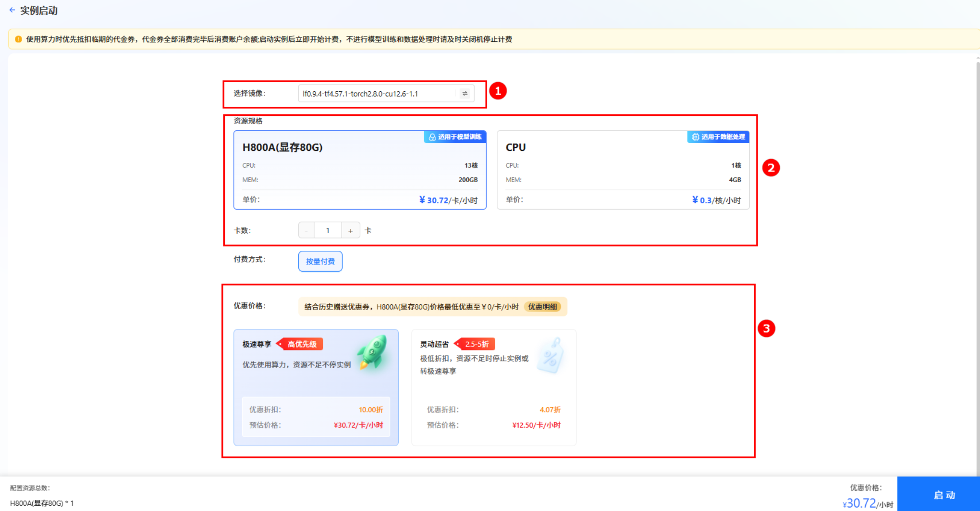Select the 按量付费 payment tab

click(x=320, y=261)
